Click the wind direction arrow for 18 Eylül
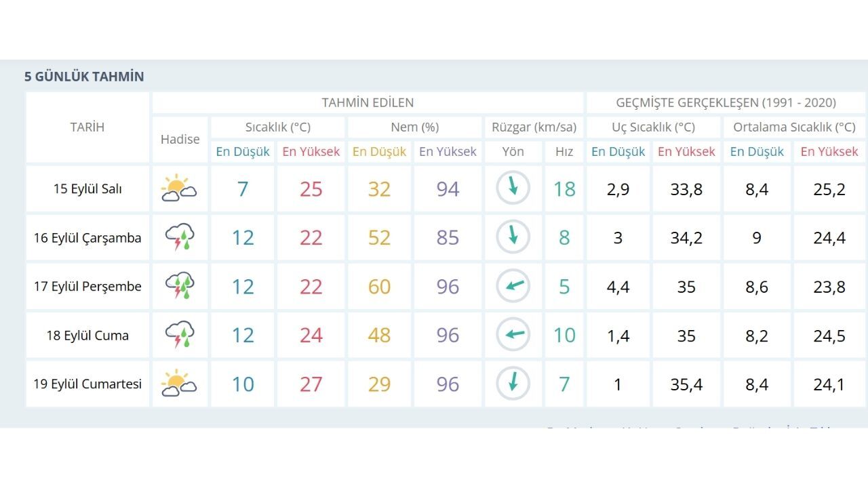Viewport: 868px width, 488px height. coord(513,335)
